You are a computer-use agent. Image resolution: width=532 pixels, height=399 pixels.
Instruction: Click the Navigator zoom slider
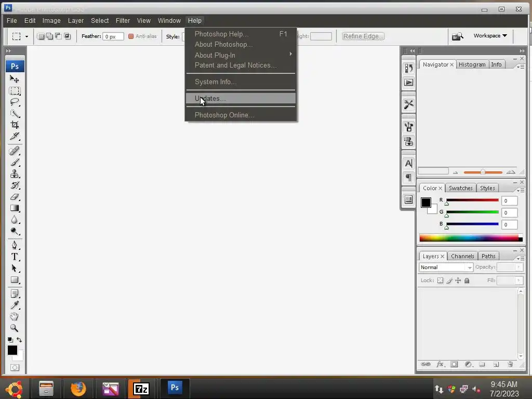(483, 172)
